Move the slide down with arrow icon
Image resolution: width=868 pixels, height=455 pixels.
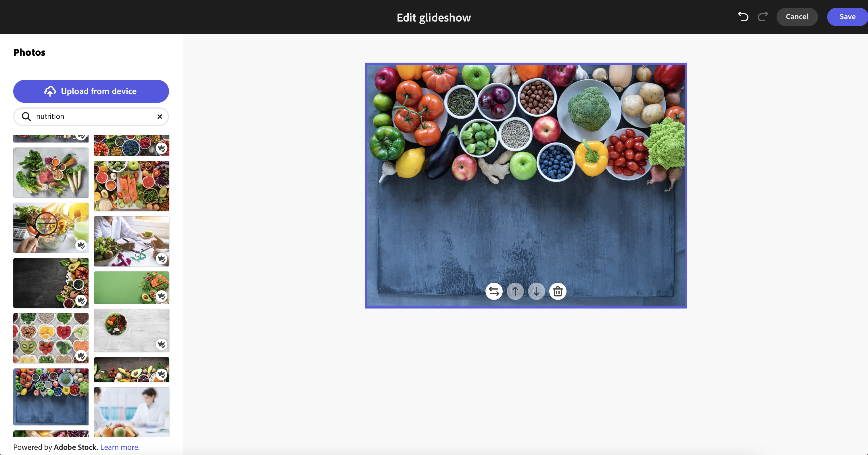[536, 291]
